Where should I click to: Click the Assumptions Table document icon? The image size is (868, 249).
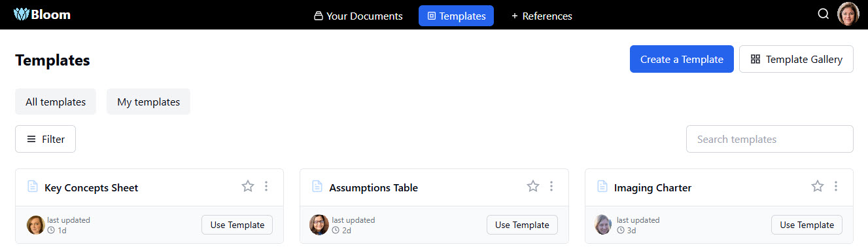[317, 187]
